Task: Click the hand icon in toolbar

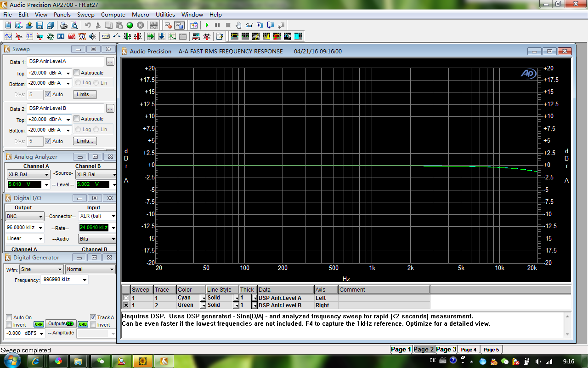Action: coord(238,25)
